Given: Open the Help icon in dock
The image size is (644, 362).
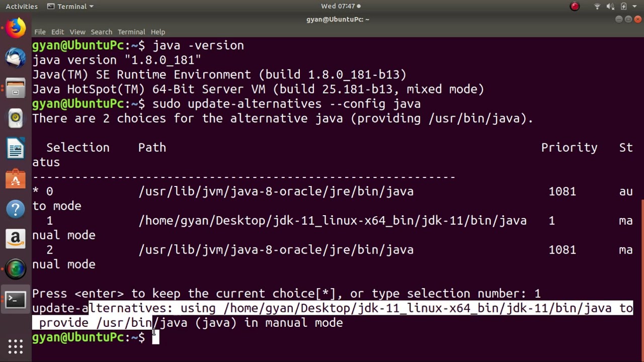Looking at the screenshot, I should coord(16,209).
